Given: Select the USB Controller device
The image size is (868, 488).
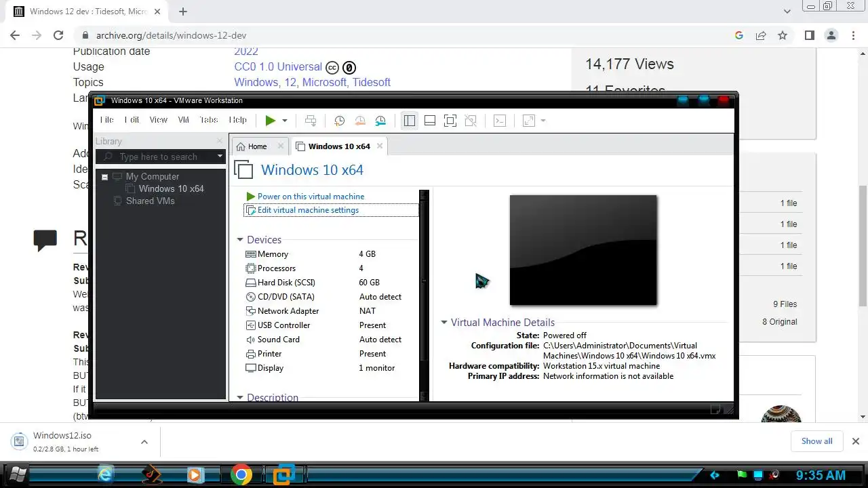Looking at the screenshot, I should tap(332, 325).
